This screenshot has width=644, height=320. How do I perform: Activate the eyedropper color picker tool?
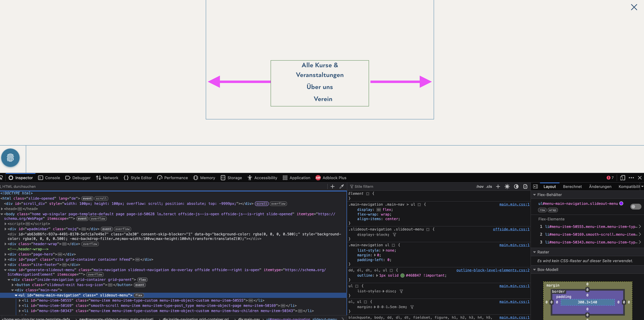pos(341,186)
